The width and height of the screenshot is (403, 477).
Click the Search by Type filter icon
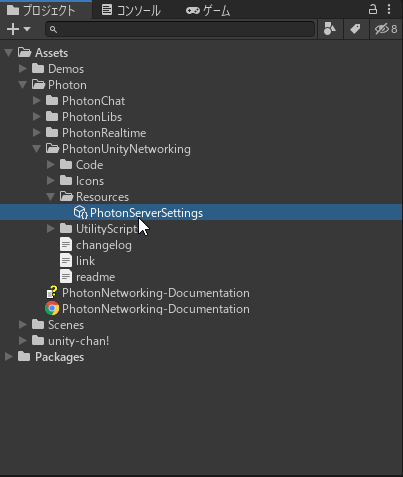click(330, 29)
